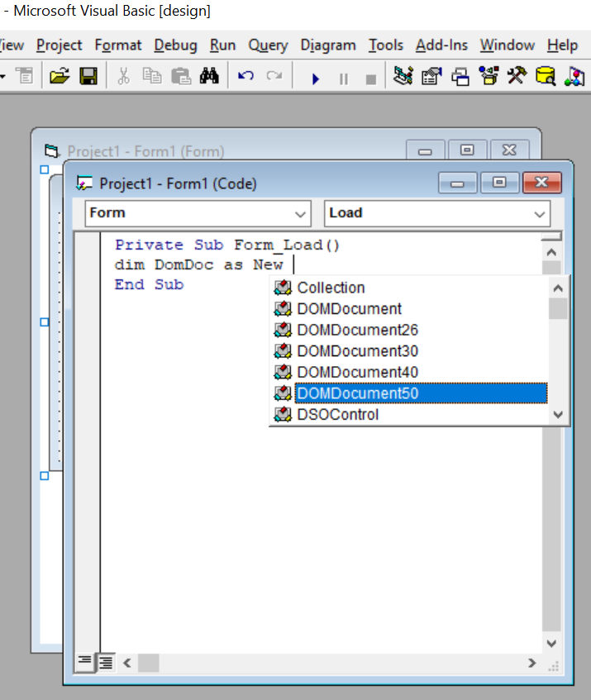Click the Cut scissors icon
The image size is (591, 700).
pos(124,76)
